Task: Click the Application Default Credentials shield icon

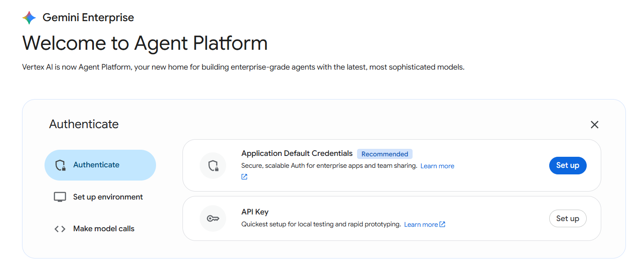Action: 213,166
